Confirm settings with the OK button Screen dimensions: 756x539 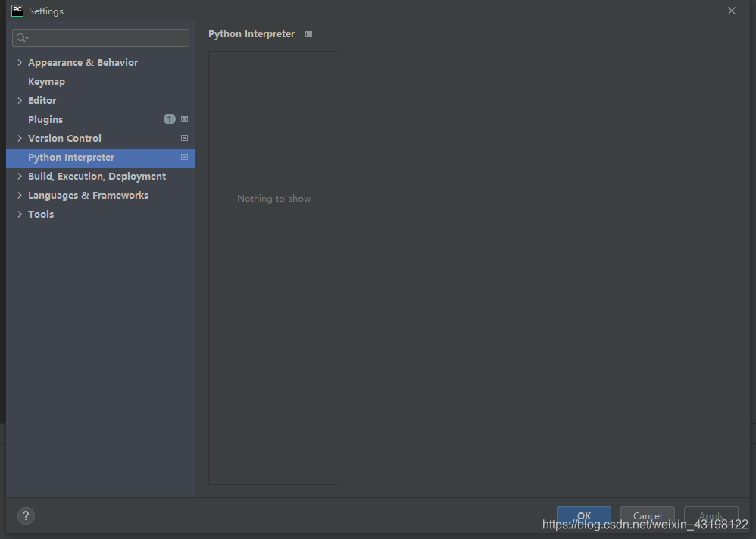tap(584, 515)
